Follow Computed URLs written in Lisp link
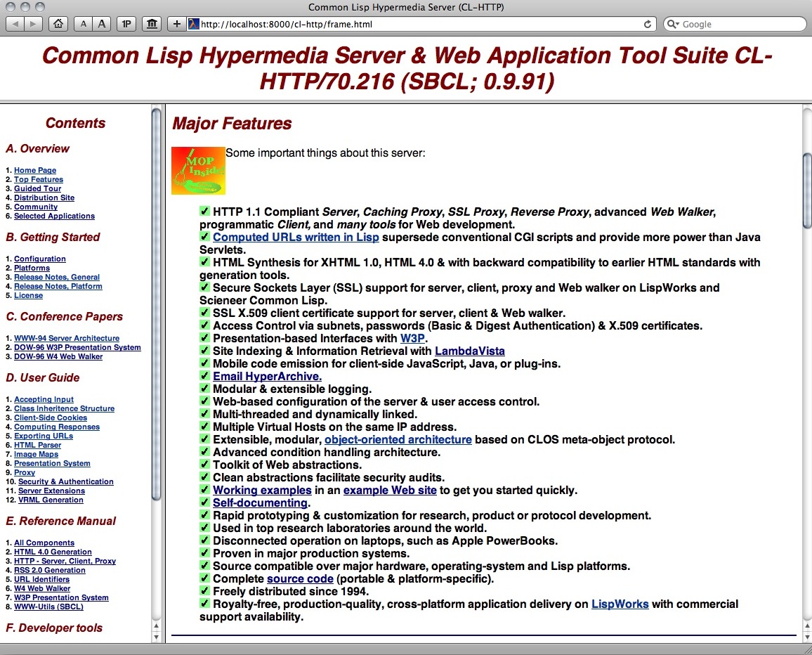The width and height of the screenshot is (812, 655). (296, 238)
